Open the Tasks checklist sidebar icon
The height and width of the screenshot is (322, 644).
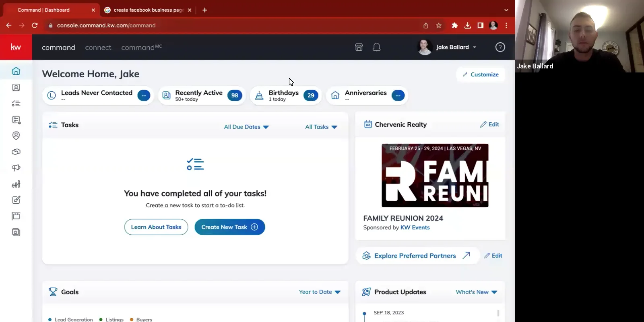point(16,103)
